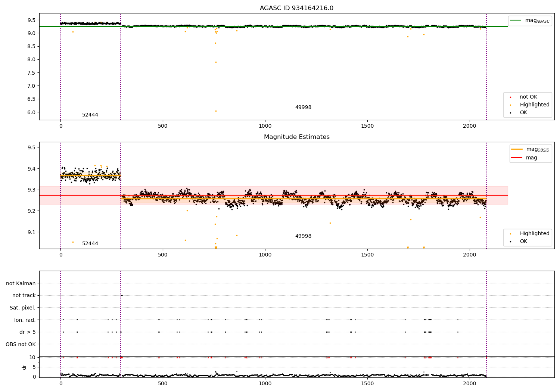Click the orange outlier point near magnitude 8.6

point(215,43)
